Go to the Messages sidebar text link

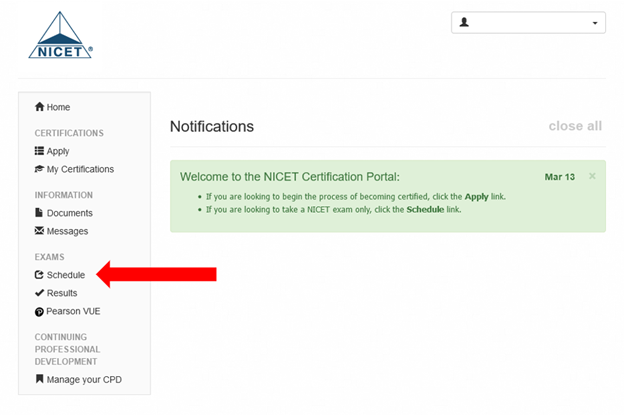pyautogui.click(x=67, y=231)
